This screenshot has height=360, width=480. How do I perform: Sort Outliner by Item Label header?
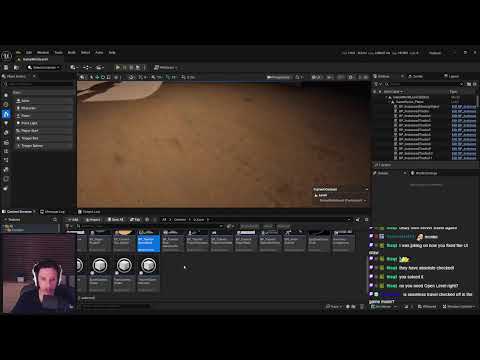pyautogui.click(x=393, y=92)
